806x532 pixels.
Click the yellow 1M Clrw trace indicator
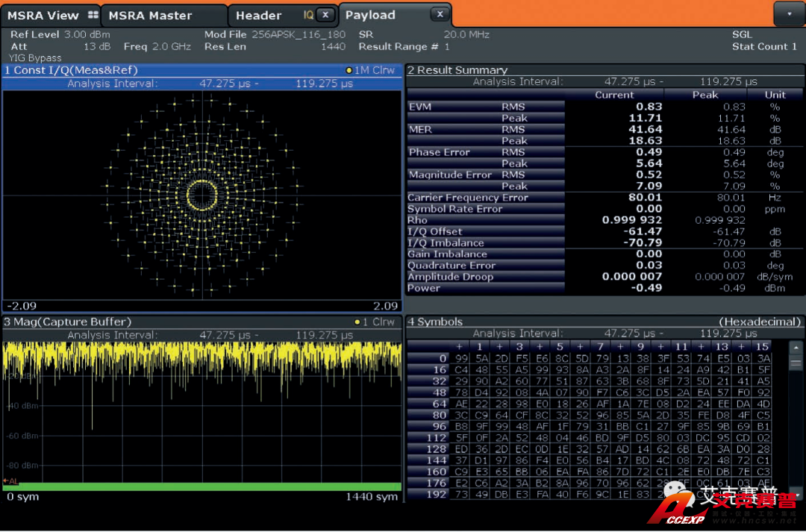[370, 70]
